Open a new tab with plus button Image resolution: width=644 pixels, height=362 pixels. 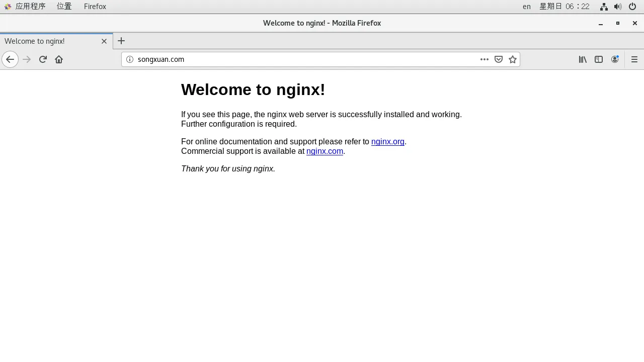[121, 41]
